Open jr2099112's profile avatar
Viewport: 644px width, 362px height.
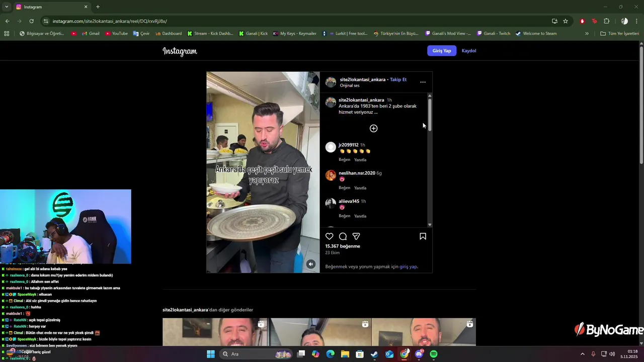(x=331, y=147)
